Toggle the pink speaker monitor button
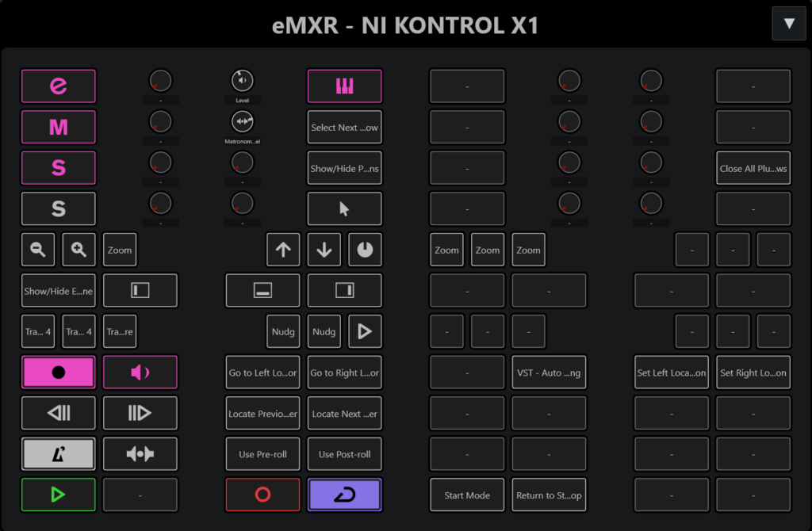The width and height of the screenshot is (812, 531). pos(140,372)
